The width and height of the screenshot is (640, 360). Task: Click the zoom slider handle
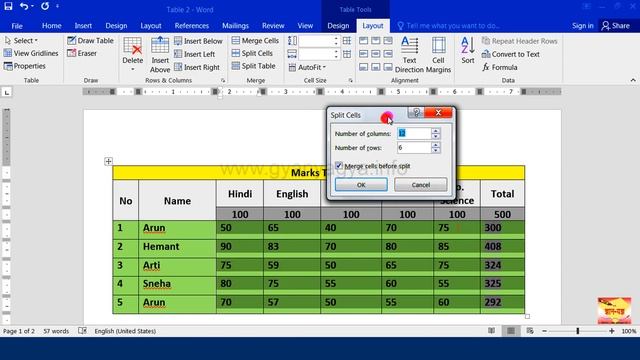(x=578, y=331)
